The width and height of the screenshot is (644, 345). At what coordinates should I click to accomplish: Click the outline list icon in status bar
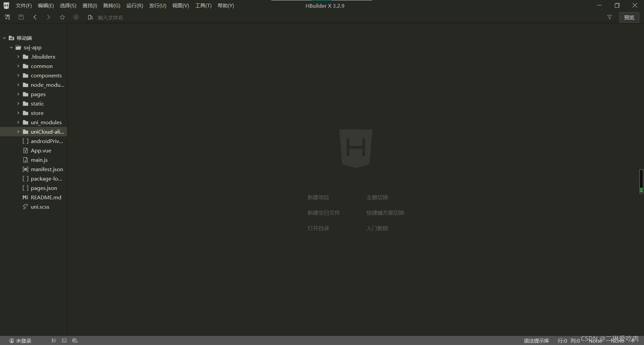pyautogui.click(x=54, y=341)
